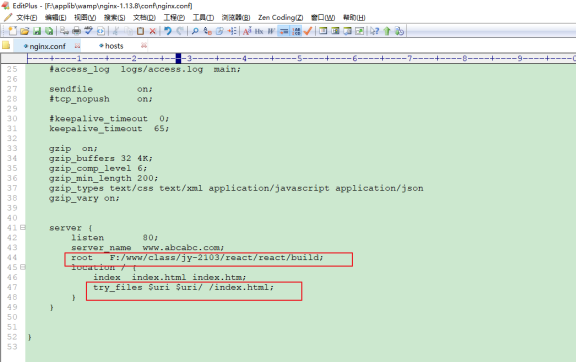Image resolution: width=576 pixels, height=362 pixels.
Task: Click the View in Browser icon
Action: tap(101, 31)
